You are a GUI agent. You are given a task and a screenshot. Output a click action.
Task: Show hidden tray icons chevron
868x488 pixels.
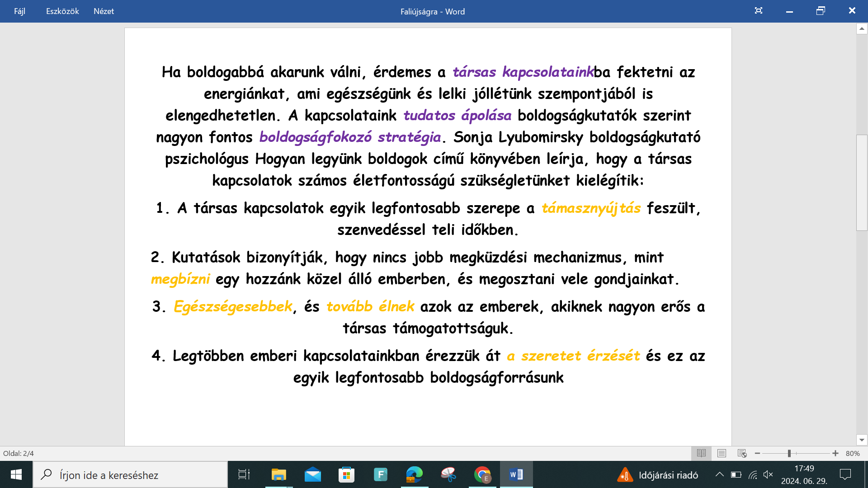(x=719, y=474)
